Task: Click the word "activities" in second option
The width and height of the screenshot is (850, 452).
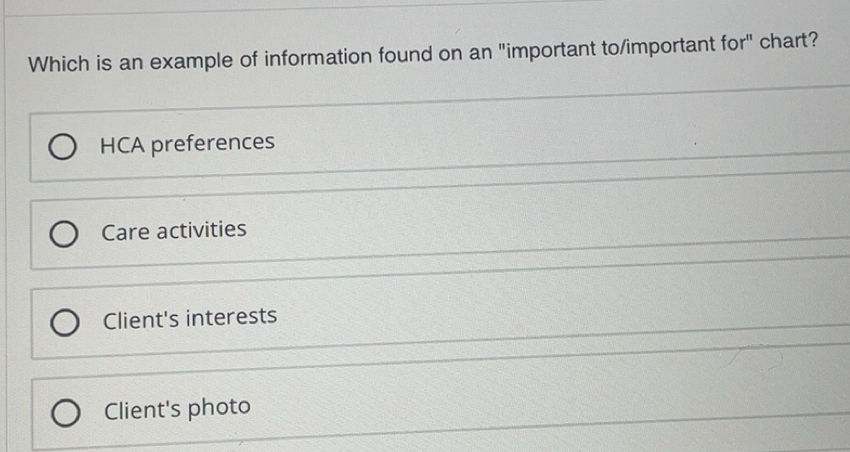Action: pyautogui.click(x=200, y=231)
